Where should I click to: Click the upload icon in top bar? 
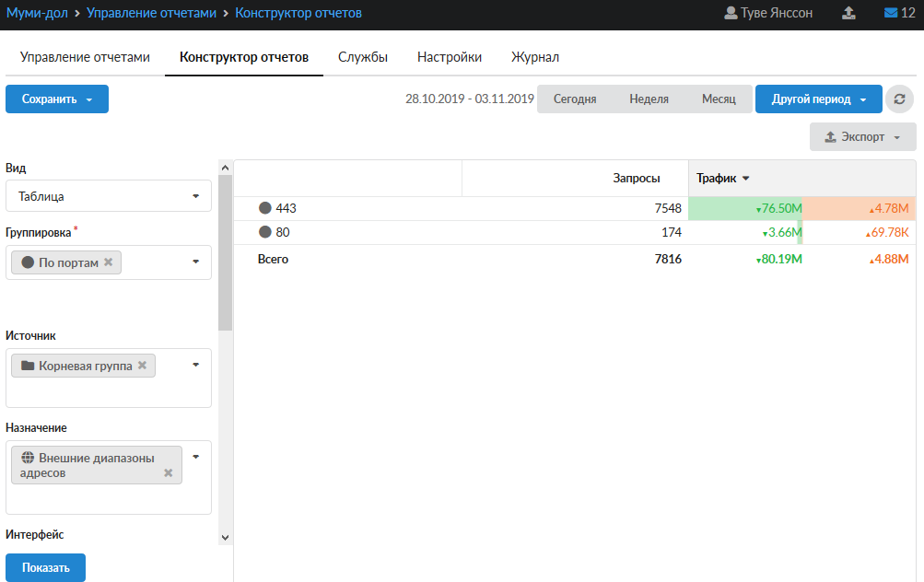[x=848, y=14]
